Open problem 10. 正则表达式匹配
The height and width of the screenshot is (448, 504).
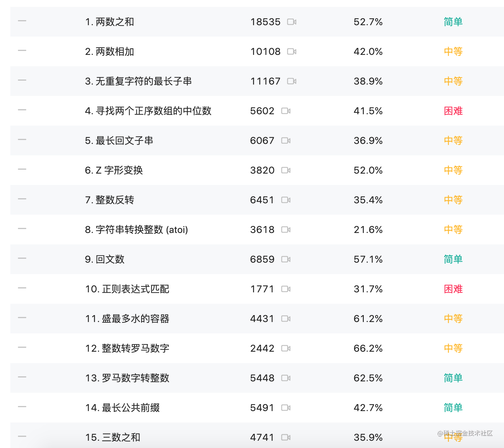click(127, 289)
